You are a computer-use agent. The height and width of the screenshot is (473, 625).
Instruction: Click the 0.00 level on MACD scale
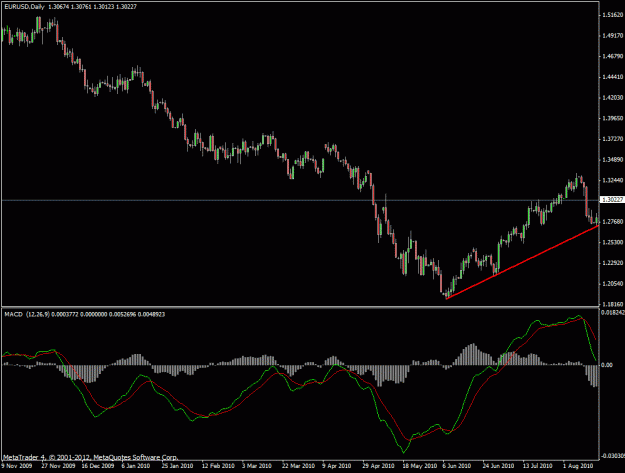pos(607,365)
